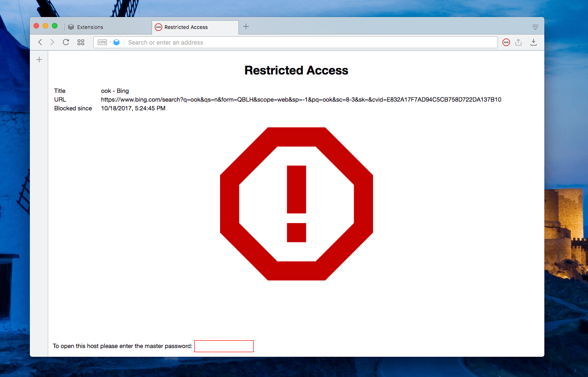Click the forward navigation arrow

point(52,42)
